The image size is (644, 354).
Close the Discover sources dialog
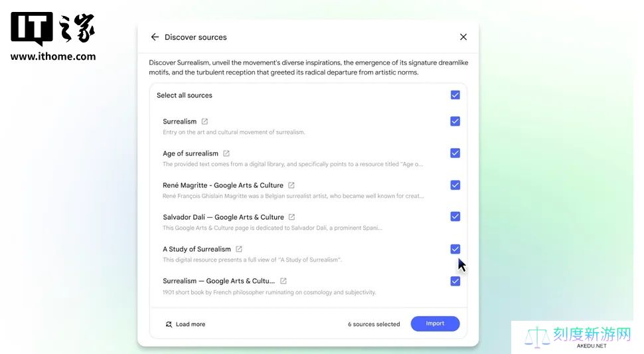(463, 37)
